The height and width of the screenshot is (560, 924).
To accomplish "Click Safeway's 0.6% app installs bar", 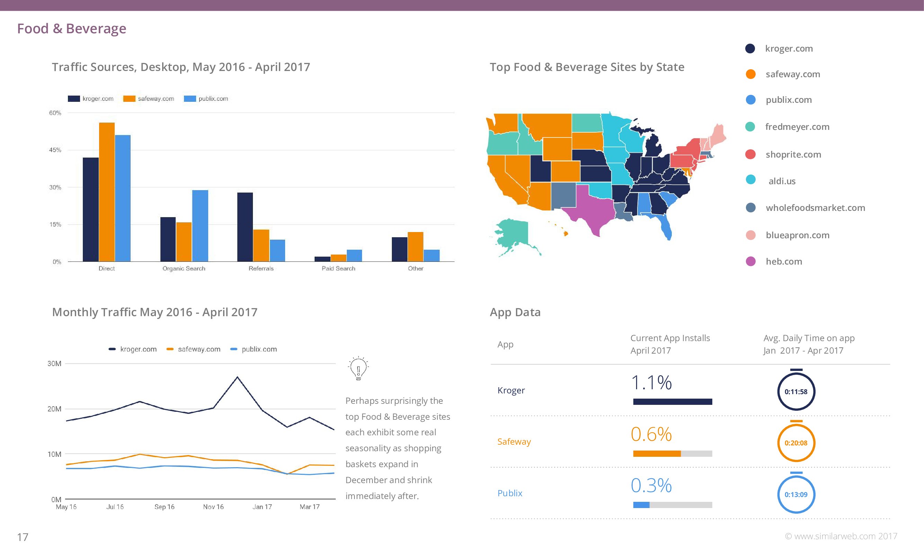I will (657, 454).
